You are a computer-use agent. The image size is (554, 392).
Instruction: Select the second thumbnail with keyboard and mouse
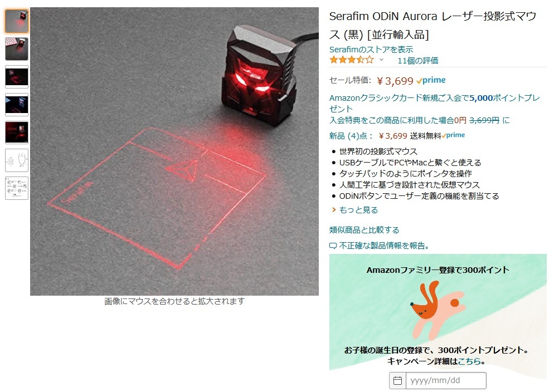pos(17,49)
